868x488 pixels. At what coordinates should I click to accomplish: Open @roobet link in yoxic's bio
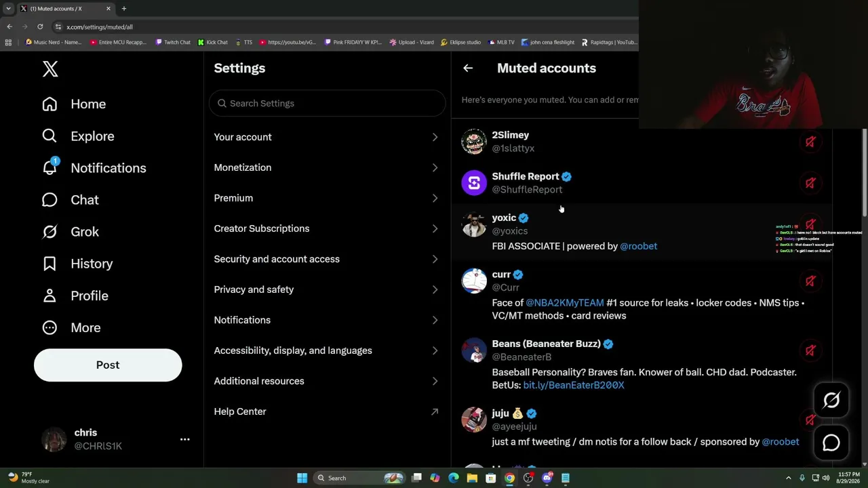click(639, 246)
